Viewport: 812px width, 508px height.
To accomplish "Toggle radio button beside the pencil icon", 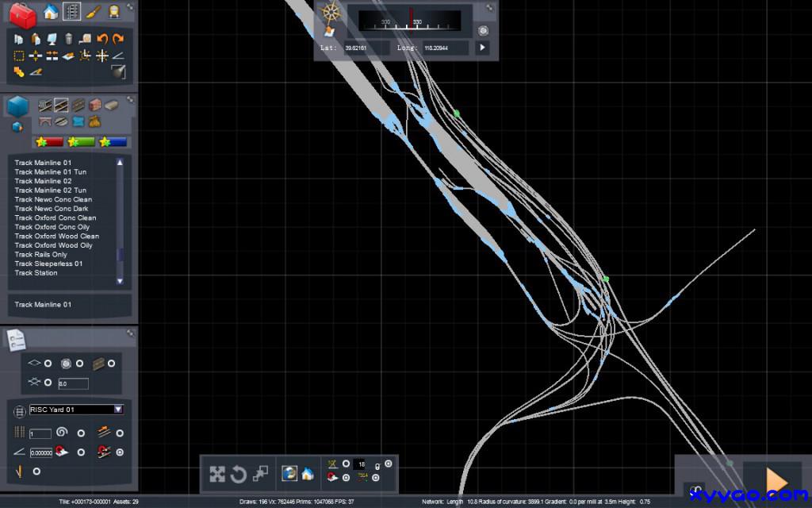I will tap(36, 471).
